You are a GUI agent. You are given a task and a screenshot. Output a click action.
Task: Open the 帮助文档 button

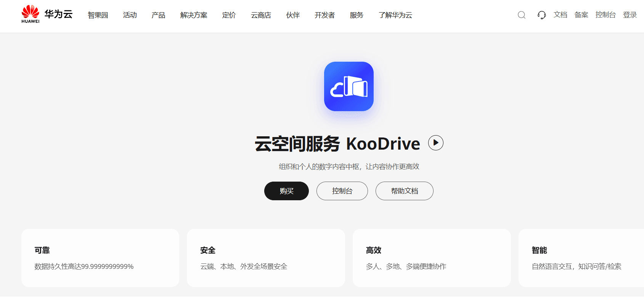pos(405,191)
